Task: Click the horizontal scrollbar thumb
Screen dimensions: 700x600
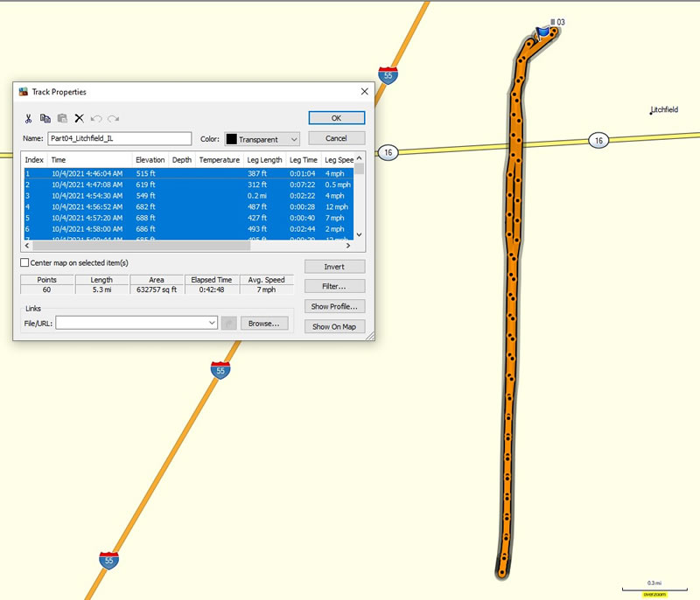Action: [x=142, y=246]
